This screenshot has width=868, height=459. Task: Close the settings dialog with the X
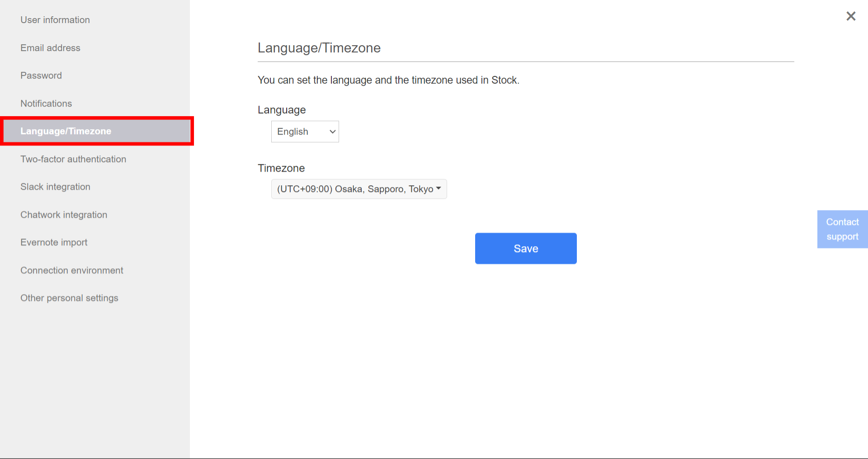pos(851,16)
